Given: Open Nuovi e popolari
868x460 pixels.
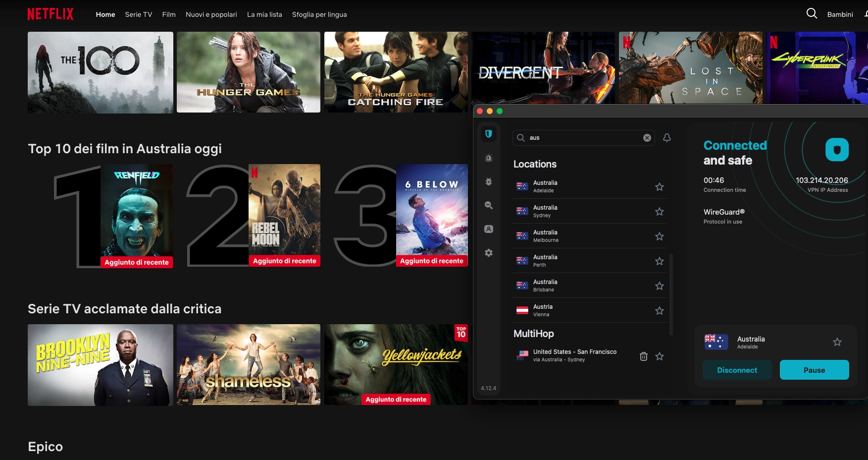Looking at the screenshot, I should [211, 14].
